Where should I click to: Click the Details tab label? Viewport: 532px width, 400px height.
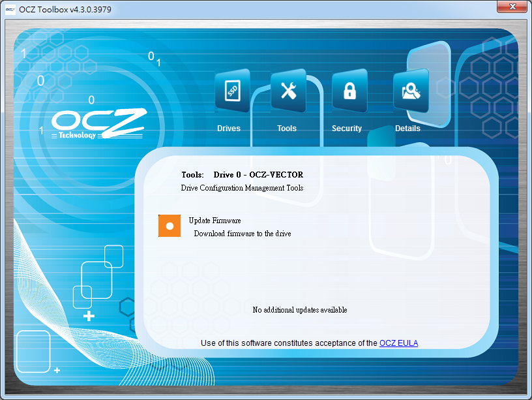click(x=407, y=129)
